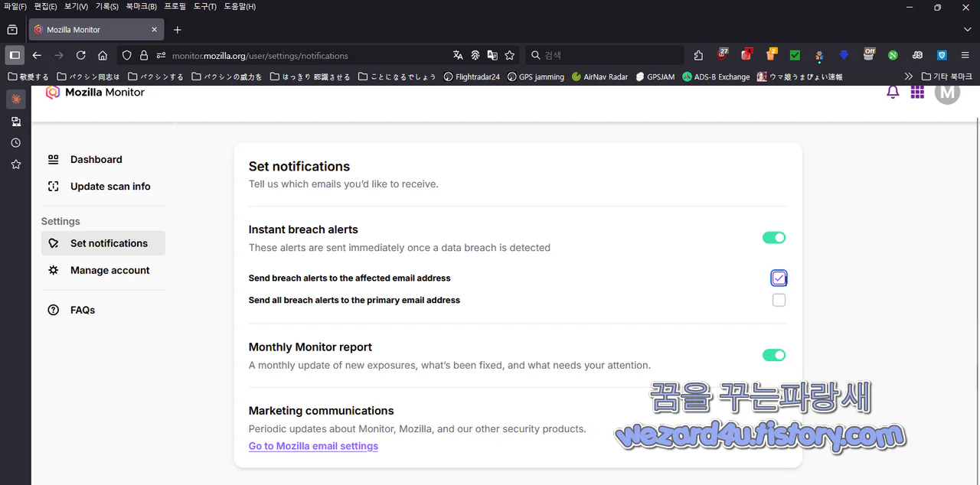Uncheck send alerts to affected email address
This screenshot has width=980, height=485.
coord(779,278)
